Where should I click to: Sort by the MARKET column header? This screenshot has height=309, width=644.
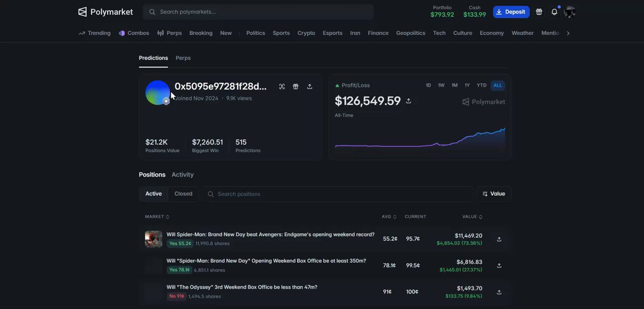[157, 217]
